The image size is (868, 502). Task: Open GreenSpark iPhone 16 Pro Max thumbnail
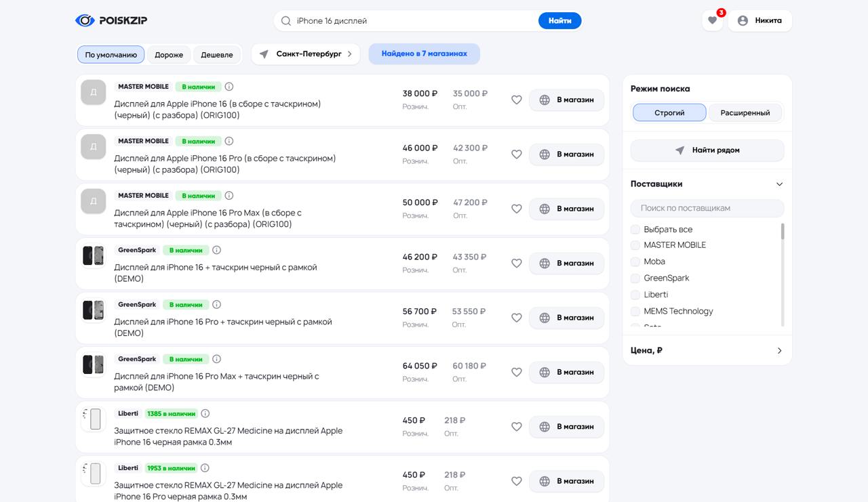(x=94, y=364)
